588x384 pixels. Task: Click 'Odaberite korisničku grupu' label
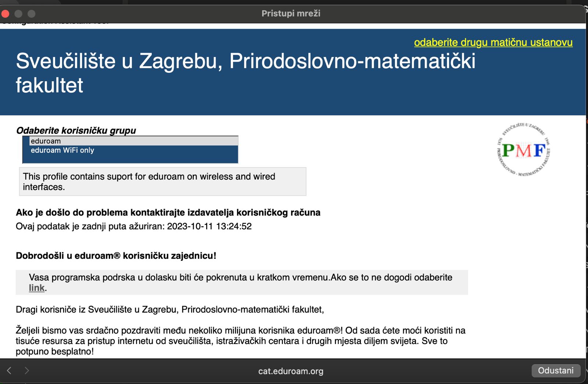76,130
